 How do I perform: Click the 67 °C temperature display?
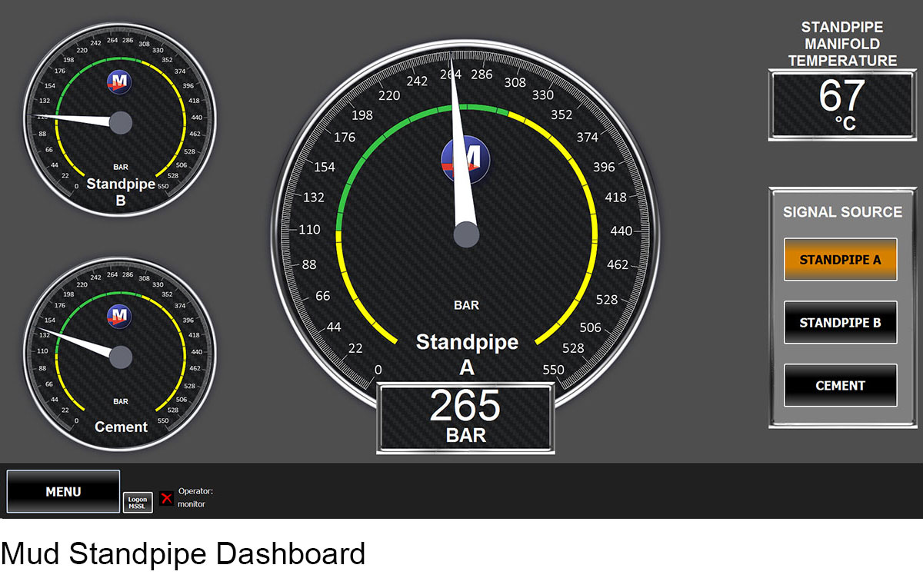coord(841,104)
